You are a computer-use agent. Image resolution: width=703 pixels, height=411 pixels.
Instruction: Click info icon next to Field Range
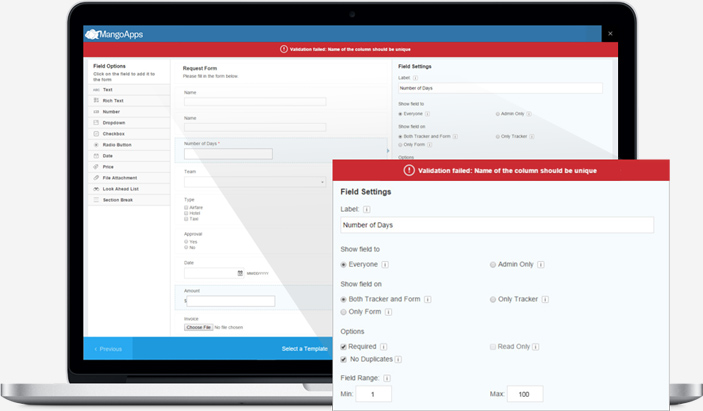point(386,378)
